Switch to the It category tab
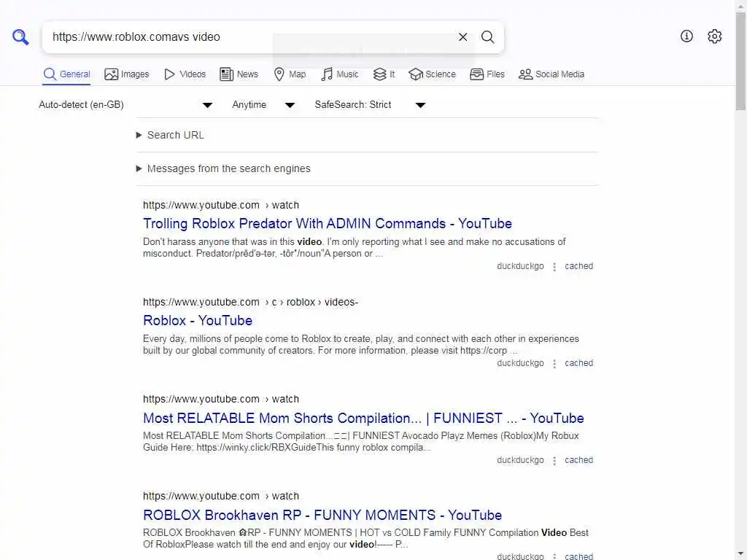 coord(384,74)
